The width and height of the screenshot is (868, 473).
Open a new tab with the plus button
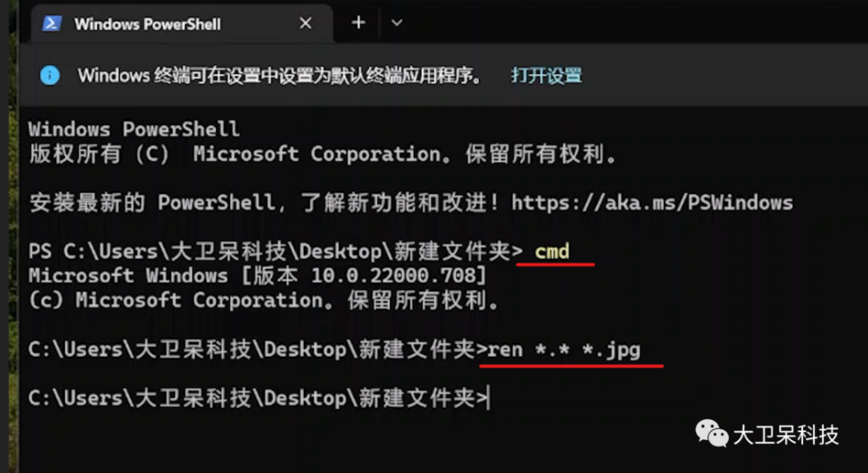(358, 23)
